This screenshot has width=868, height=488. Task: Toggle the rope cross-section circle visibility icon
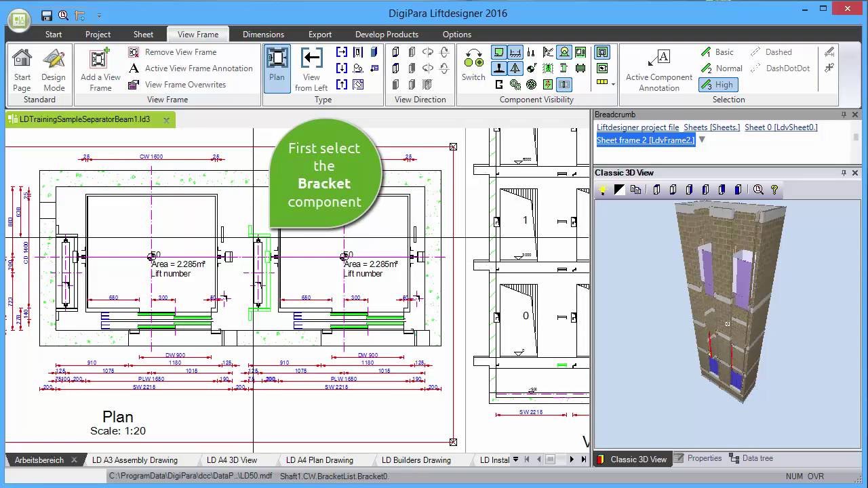(531, 84)
